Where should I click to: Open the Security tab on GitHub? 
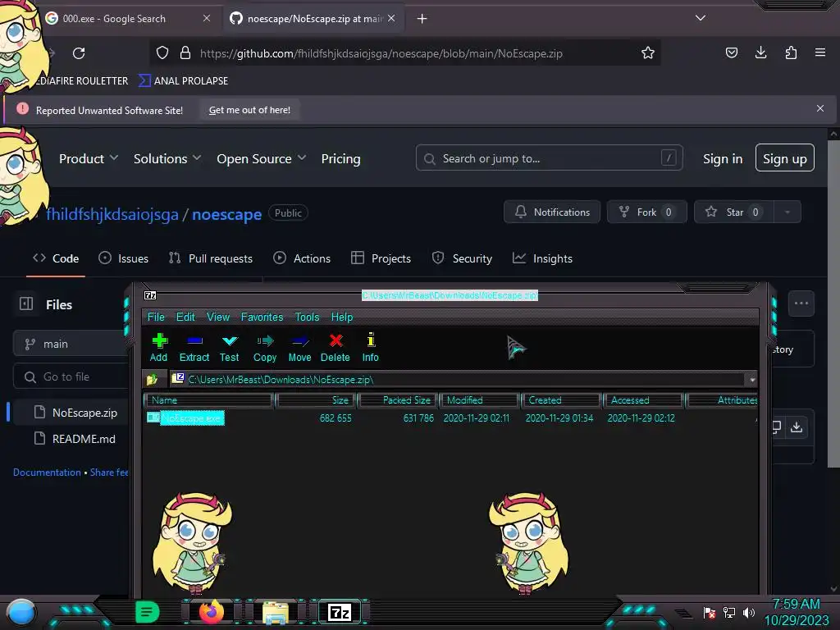tap(462, 258)
